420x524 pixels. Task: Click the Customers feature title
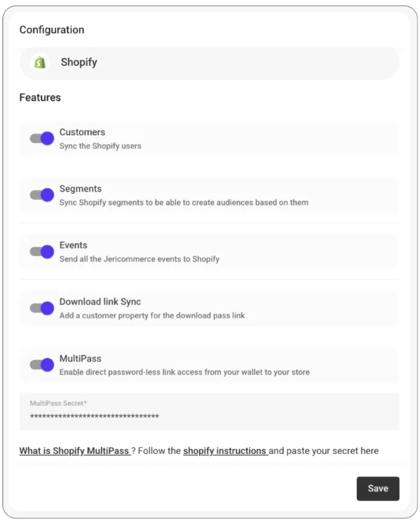click(x=82, y=132)
